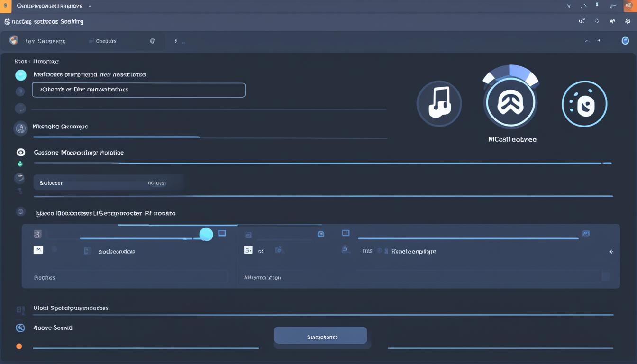Click the round avatar icon beside first tab
The image size is (637, 364).
(x=14, y=41)
